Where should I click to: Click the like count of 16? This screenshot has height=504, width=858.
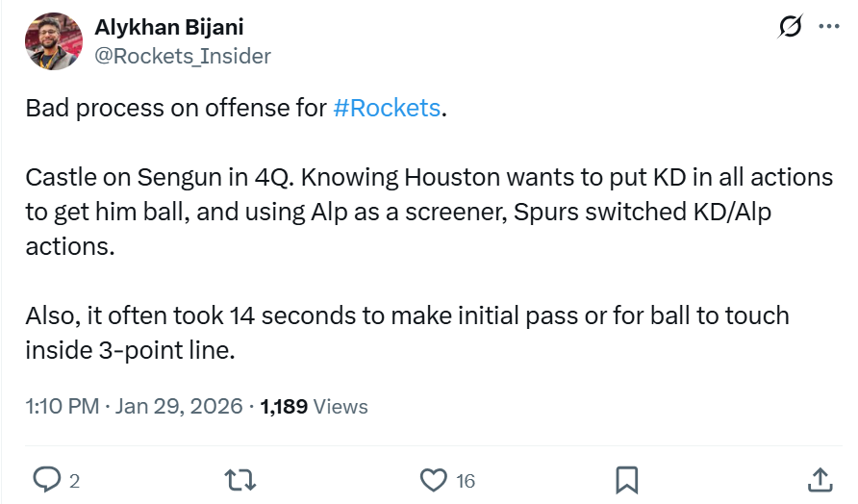pyautogui.click(x=466, y=480)
